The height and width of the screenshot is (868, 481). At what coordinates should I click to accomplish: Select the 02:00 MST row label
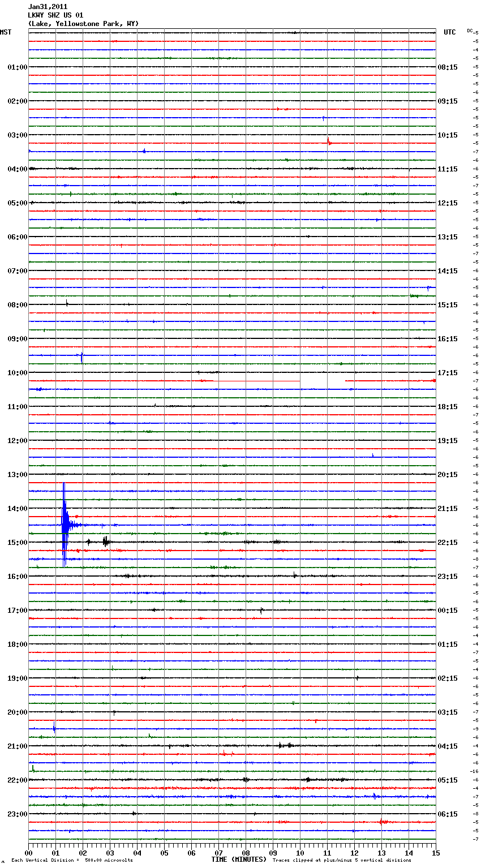coord(18,101)
